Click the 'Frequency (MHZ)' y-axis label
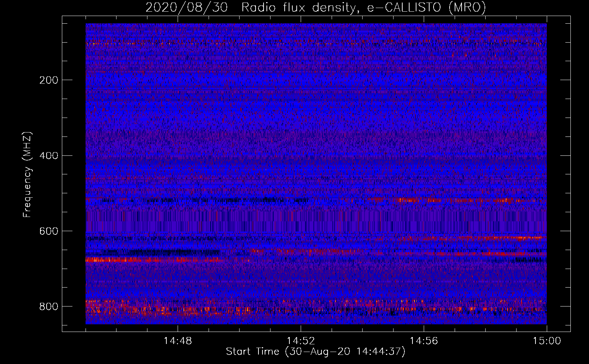 pos(27,175)
